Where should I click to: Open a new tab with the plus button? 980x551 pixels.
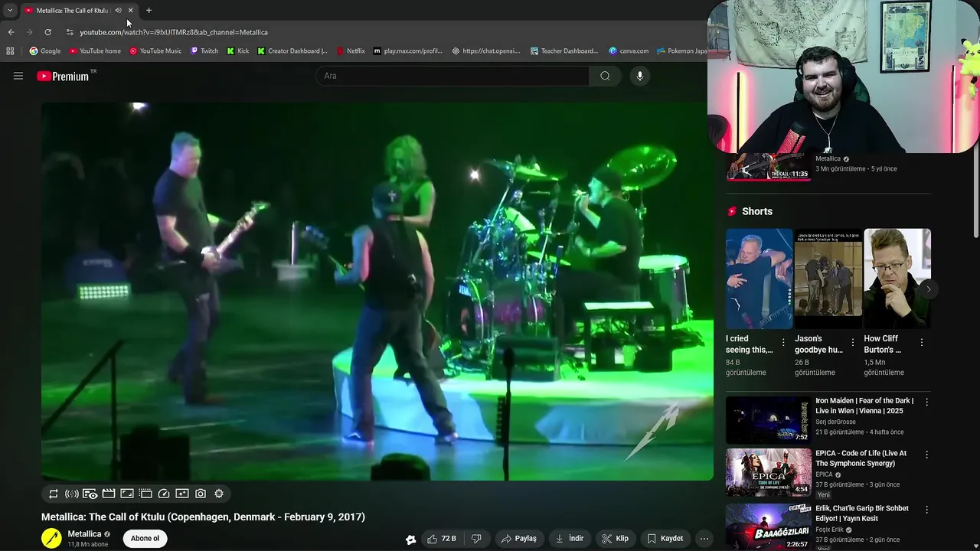(x=149, y=11)
